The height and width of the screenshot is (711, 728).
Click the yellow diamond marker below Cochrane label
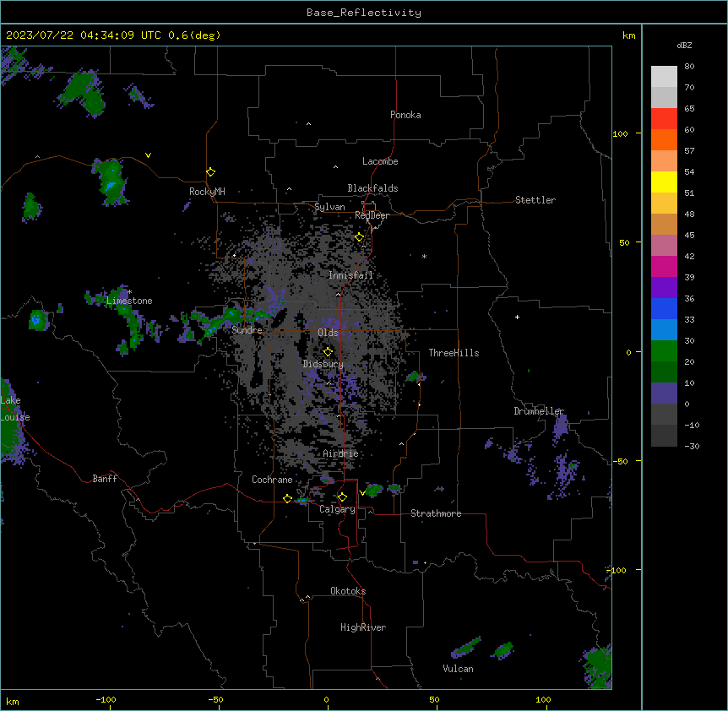(287, 498)
